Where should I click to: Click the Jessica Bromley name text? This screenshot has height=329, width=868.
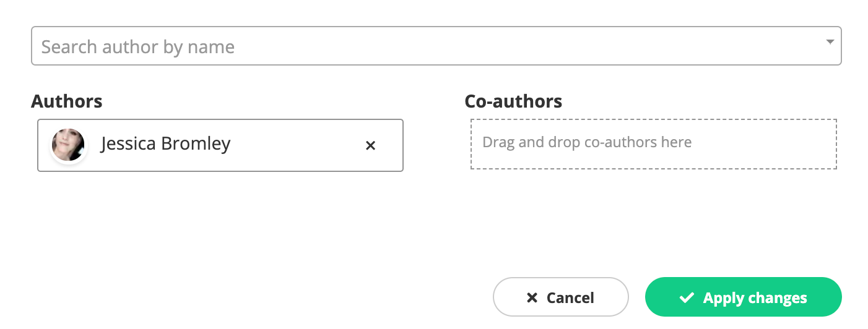(x=165, y=144)
